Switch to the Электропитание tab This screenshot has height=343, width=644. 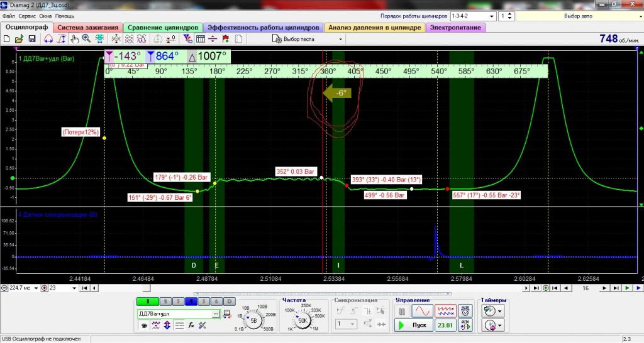[x=455, y=28]
